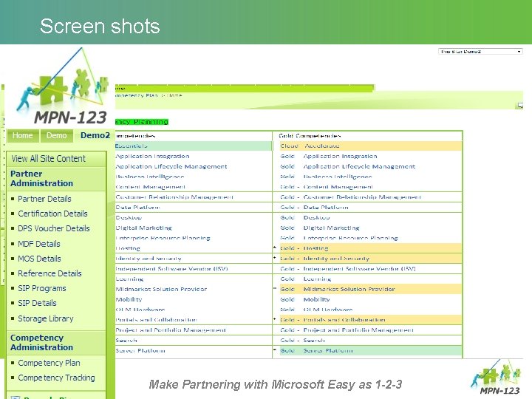Select Search in left competencies list
This screenshot has height=399, width=532.
pos(126,340)
